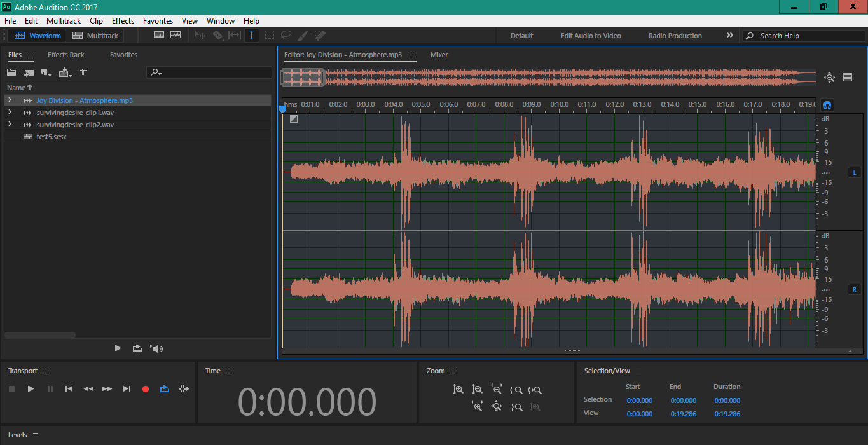
Task: Expand the Joy Division - Atmosphere.mp3 entry
Action: 10,100
